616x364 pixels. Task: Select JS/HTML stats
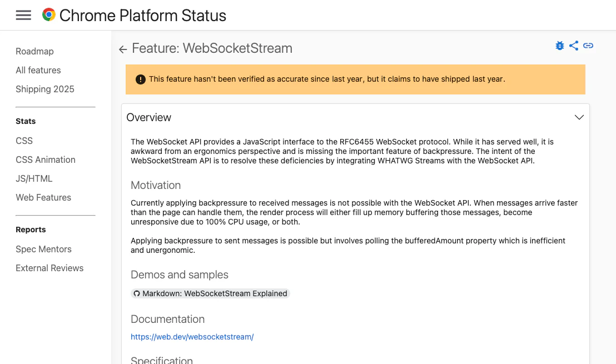tap(34, 178)
